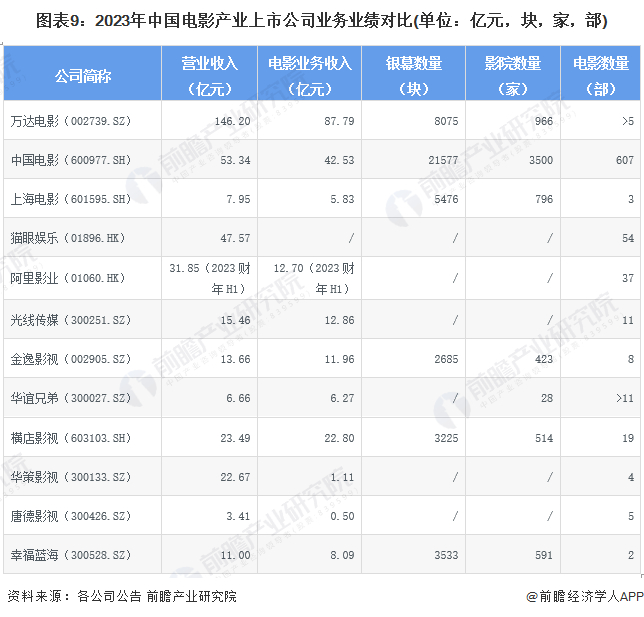
Task: Select film count >5 for 万达电影
Action: (x=628, y=121)
